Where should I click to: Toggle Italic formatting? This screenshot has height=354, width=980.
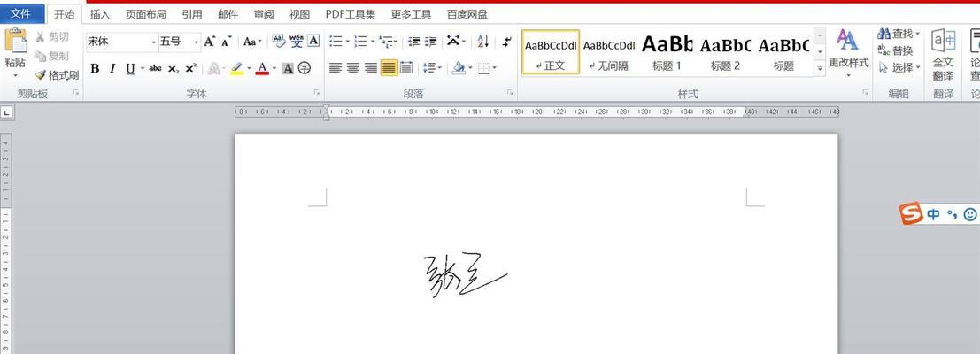[x=112, y=69]
